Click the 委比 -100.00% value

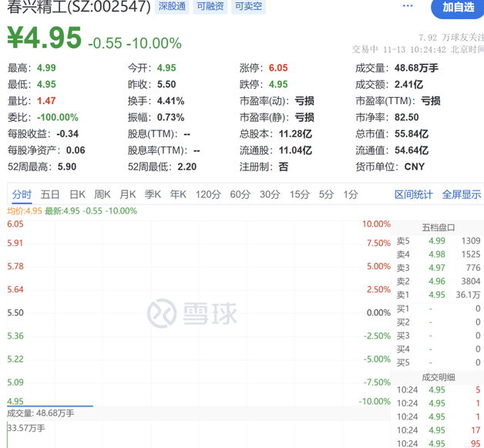coord(57,117)
